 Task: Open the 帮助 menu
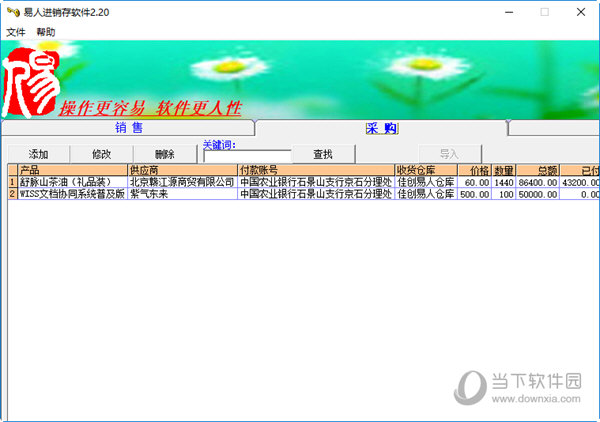(x=46, y=32)
